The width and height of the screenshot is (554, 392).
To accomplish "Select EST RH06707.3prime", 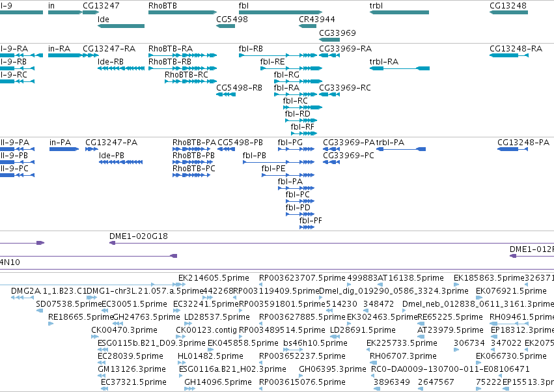I will point(374,363).
